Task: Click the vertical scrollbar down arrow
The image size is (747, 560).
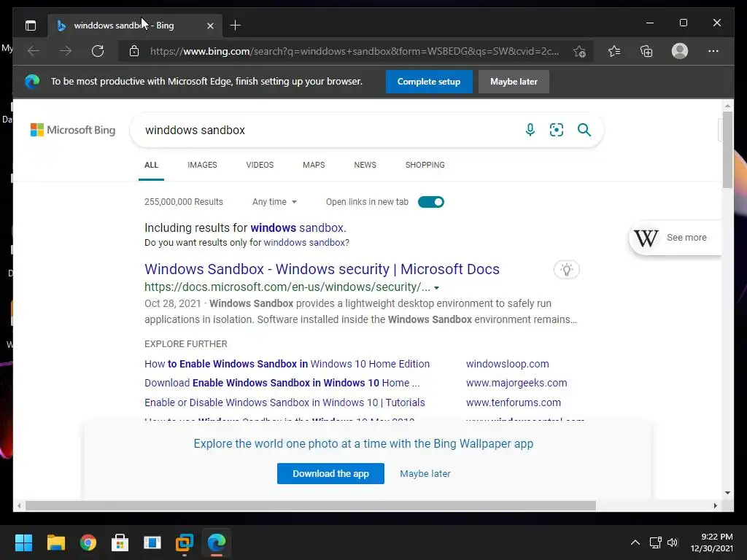Action: coord(727,493)
